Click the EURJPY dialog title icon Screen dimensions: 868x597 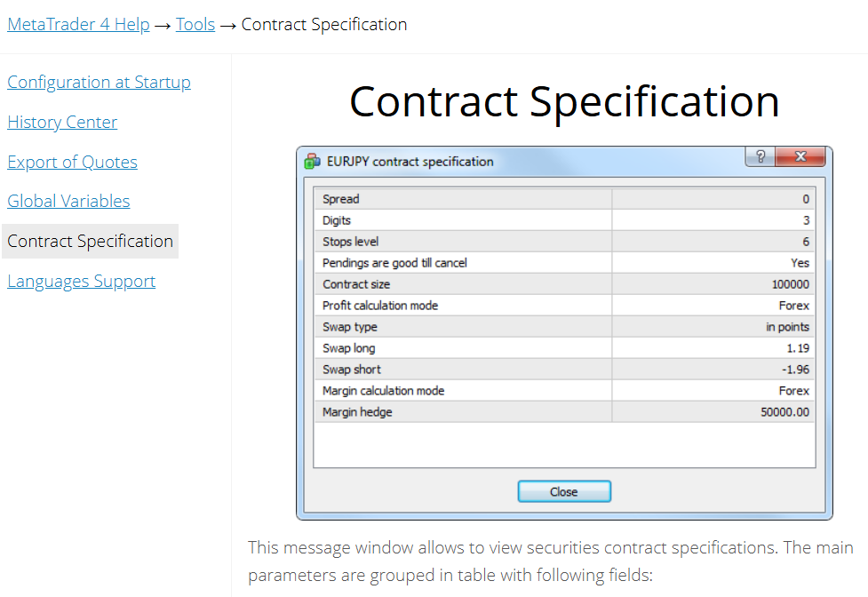312,162
